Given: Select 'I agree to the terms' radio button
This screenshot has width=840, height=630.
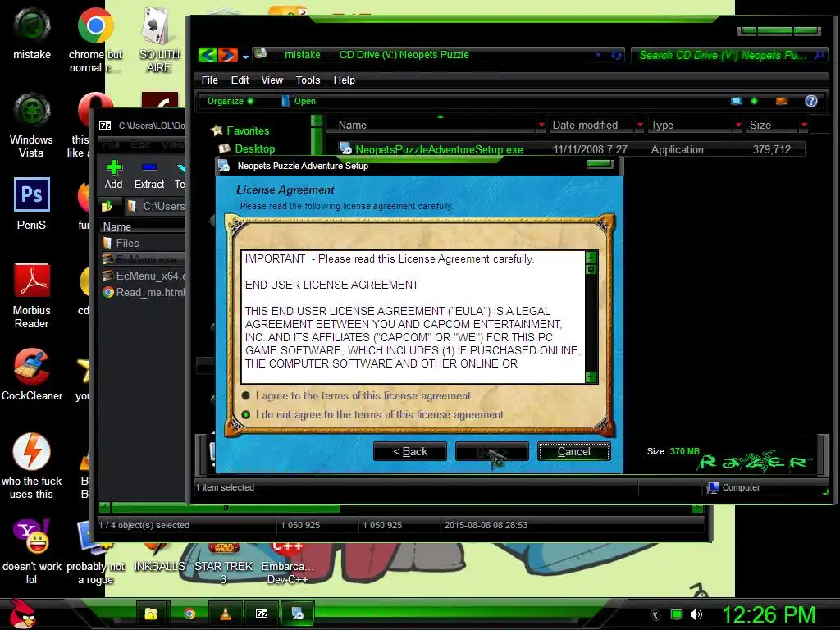Looking at the screenshot, I should click(246, 396).
